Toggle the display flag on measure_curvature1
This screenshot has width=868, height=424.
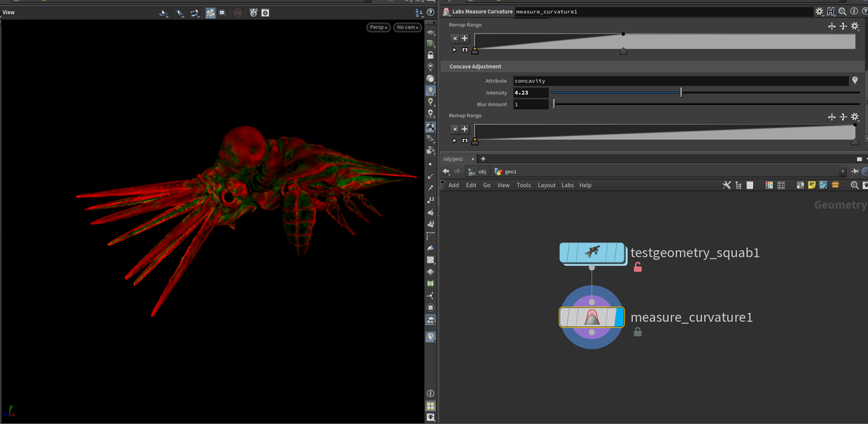click(x=619, y=317)
